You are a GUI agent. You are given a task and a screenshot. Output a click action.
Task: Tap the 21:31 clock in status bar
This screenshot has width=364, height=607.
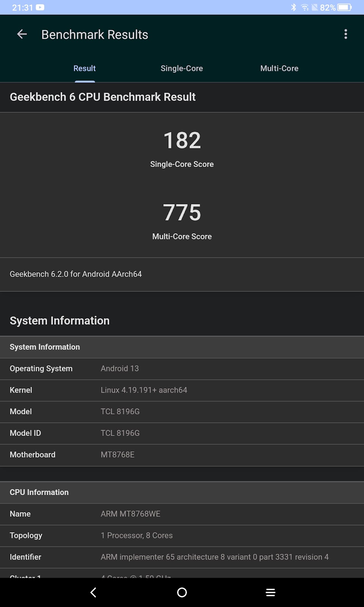(x=22, y=7)
